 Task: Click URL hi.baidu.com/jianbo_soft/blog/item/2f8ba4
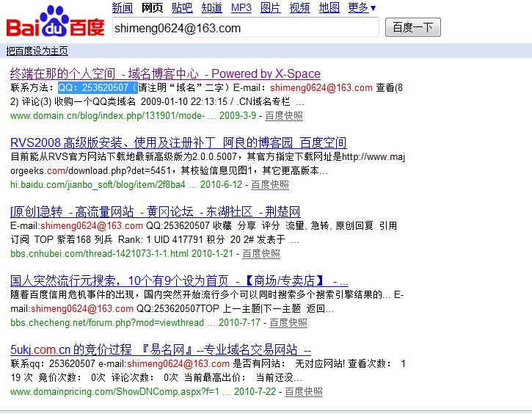point(98,184)
